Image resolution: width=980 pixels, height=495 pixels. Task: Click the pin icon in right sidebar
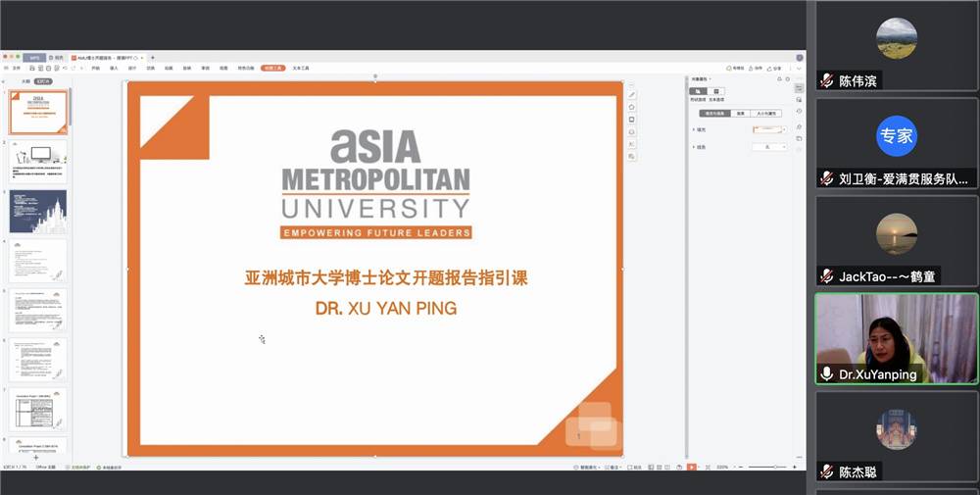click(800, 126)
